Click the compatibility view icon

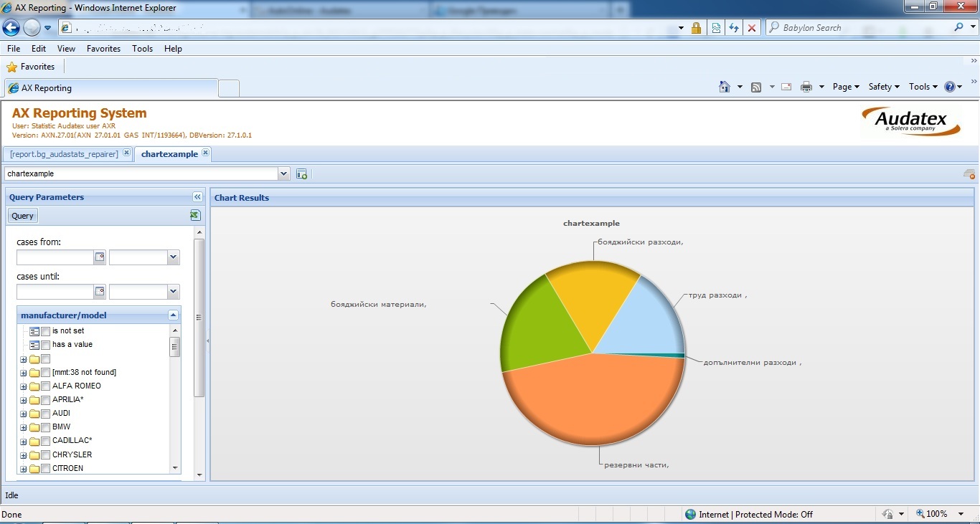click(715, 28)
